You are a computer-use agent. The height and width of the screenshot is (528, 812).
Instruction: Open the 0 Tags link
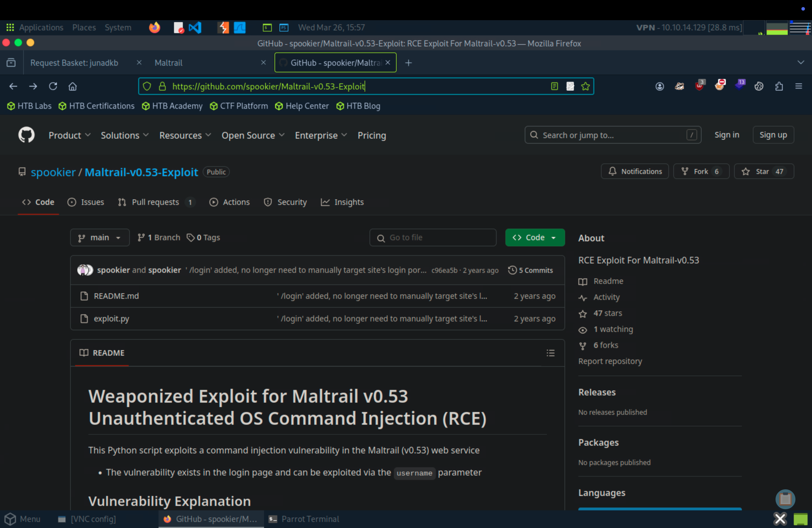[x=203, y=237]
